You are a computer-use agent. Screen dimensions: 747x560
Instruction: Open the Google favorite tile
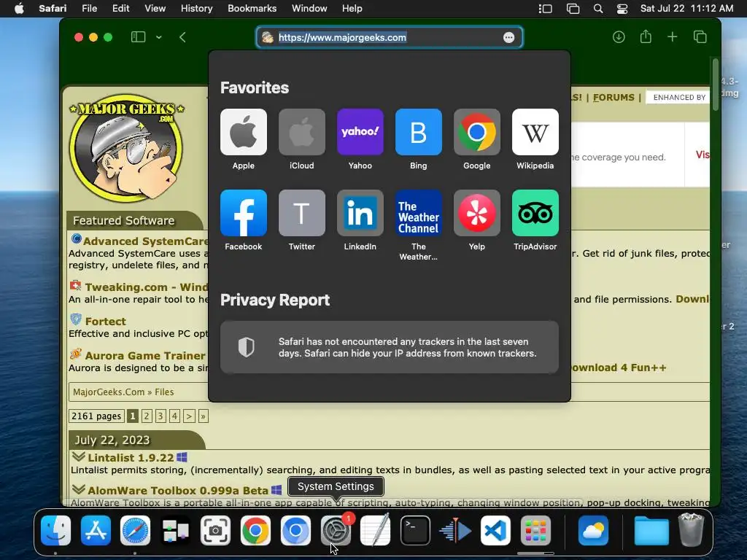tap(477, 132)
